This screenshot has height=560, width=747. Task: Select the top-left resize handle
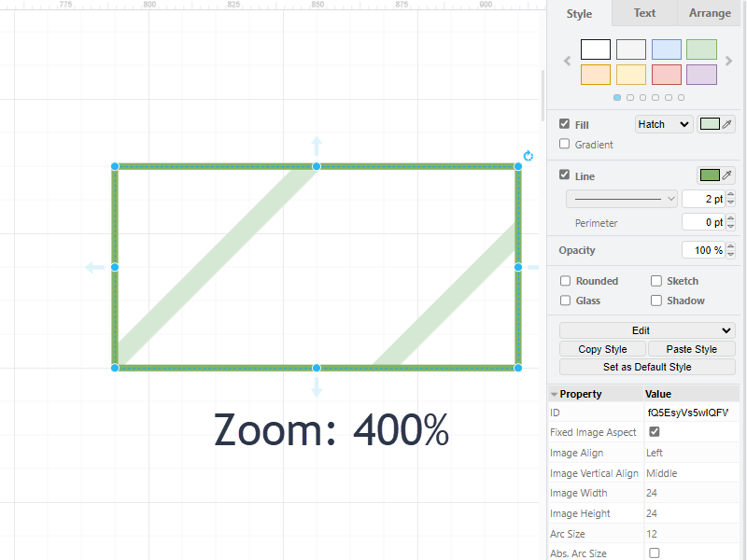[x=115, y=166]
